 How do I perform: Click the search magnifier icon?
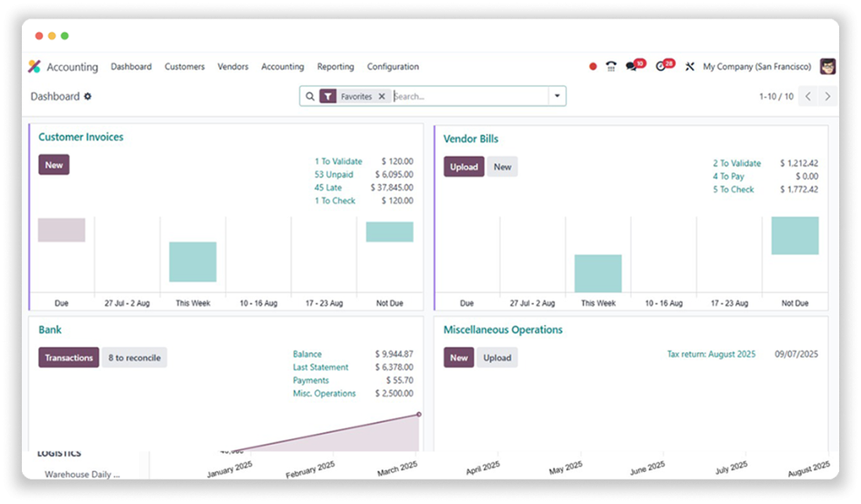pyautogui.click(x=310, y=97)
